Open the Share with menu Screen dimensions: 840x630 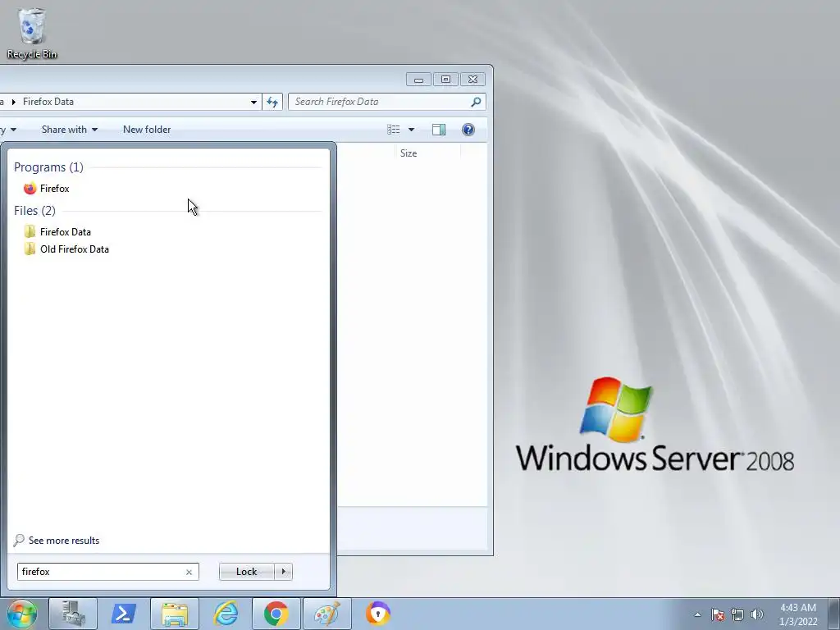pos(70,130)
